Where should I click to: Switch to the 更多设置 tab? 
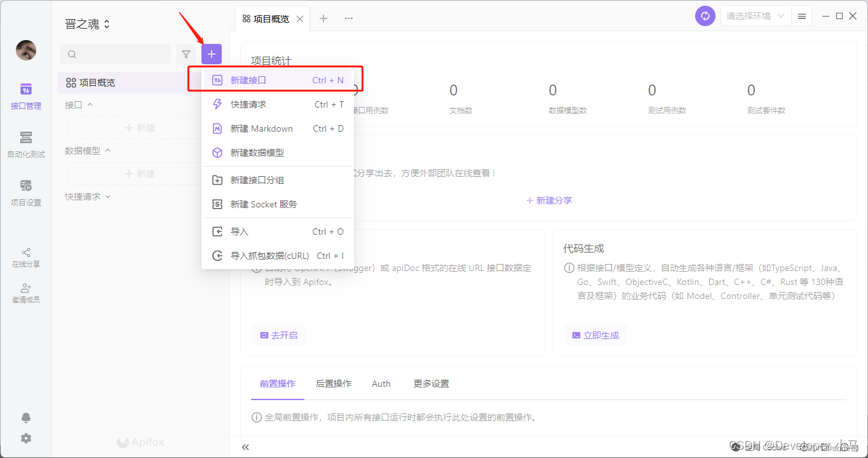431,384
